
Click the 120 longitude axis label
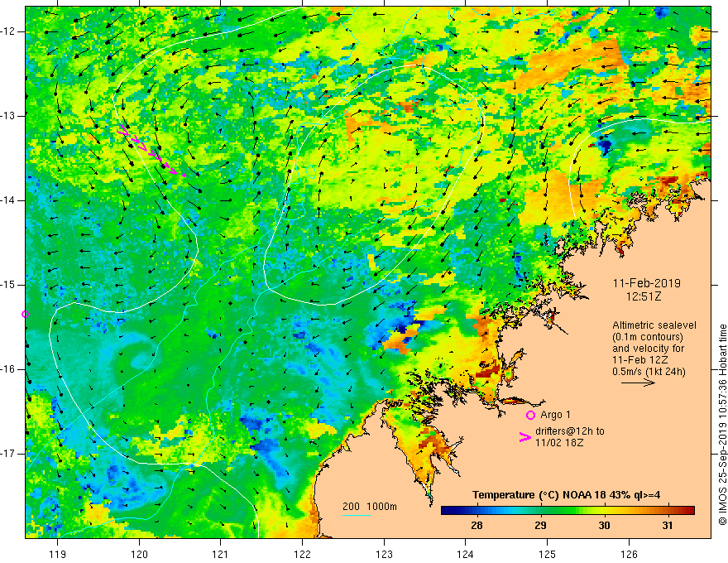[139, 555]
